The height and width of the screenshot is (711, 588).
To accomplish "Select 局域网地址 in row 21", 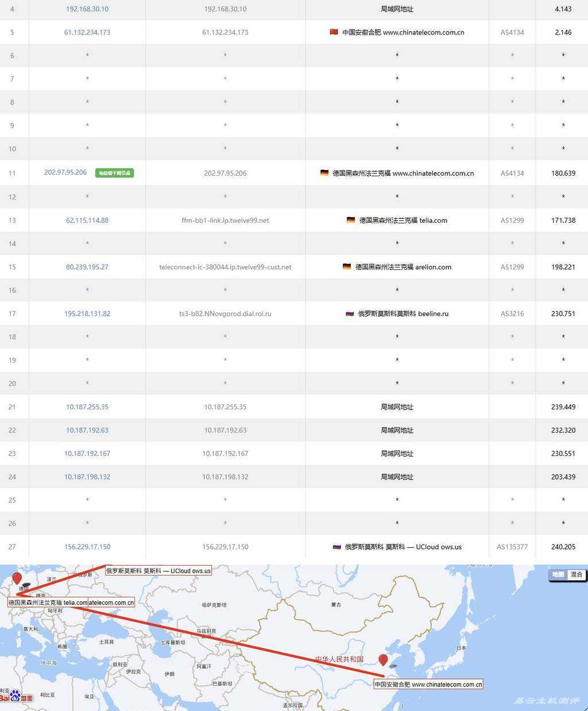I will [397, 407].
